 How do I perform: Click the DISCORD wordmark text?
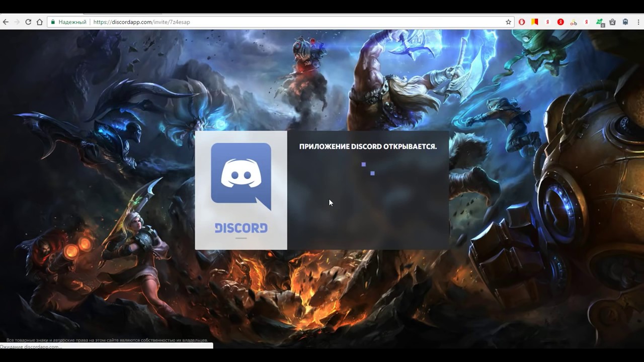point(241,228)
